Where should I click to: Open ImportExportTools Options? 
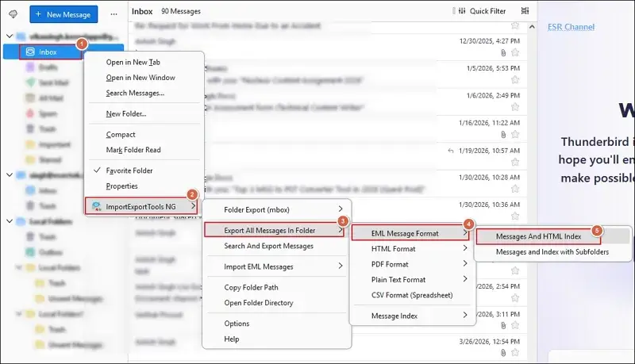pos(277,324)
